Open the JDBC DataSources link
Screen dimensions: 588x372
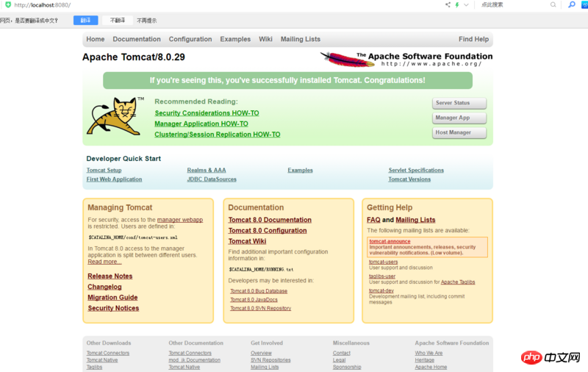coord(212,179)
